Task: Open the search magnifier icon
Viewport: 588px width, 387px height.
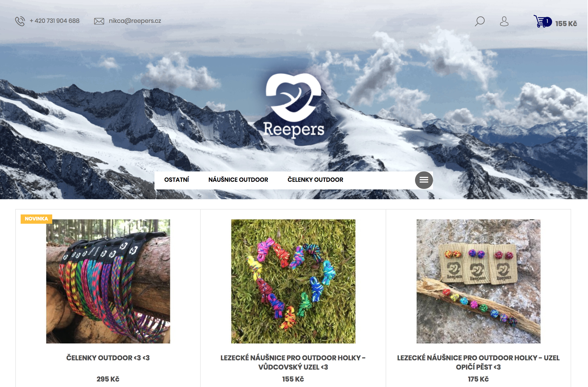Action: (x=480, y=21)
